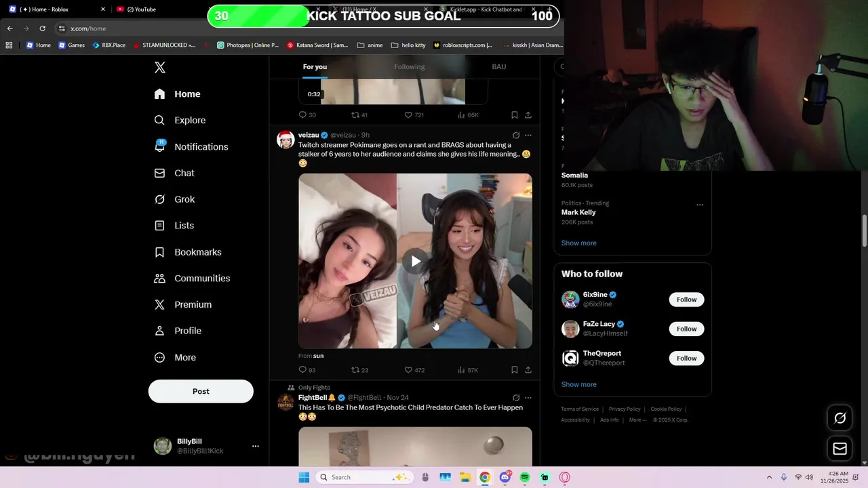Open the Terms of Service footer link
This screenshot has height=488, width=868.
pos(580,409)
